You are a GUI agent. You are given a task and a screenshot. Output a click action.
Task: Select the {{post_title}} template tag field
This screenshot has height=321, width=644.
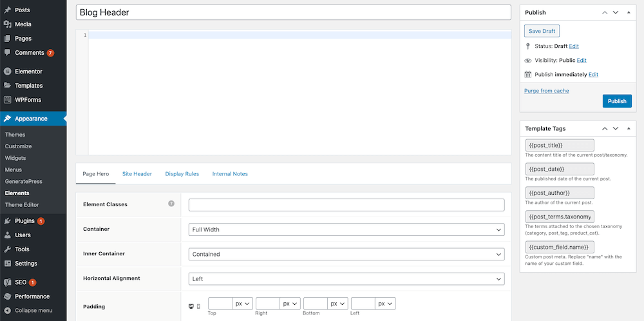(x=560, y=145)
